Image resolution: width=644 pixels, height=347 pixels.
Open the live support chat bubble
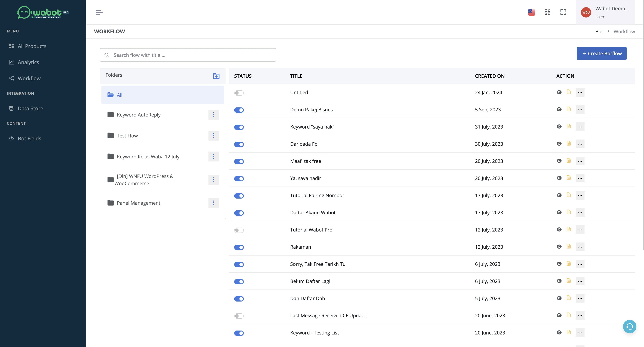coord(630,326)
